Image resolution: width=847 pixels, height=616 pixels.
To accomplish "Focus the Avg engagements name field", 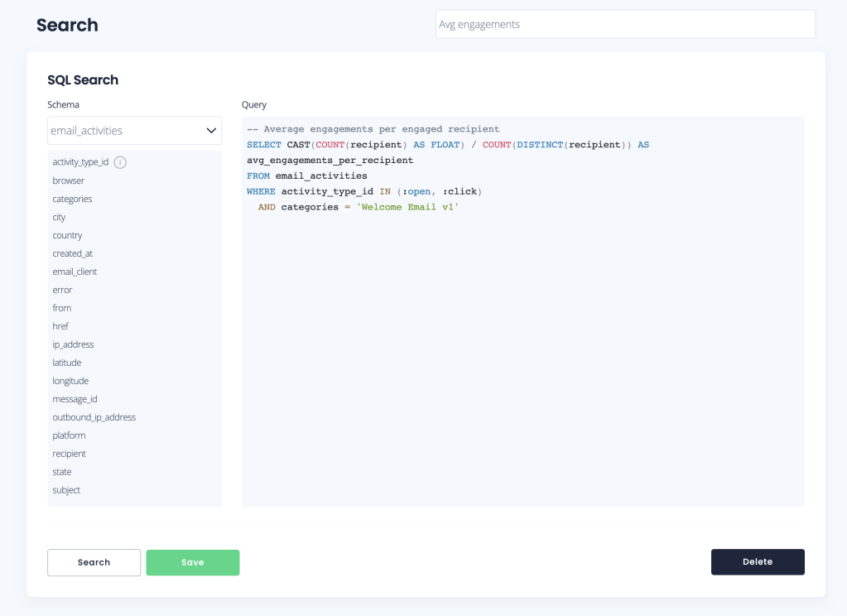I will click(625, 24).
